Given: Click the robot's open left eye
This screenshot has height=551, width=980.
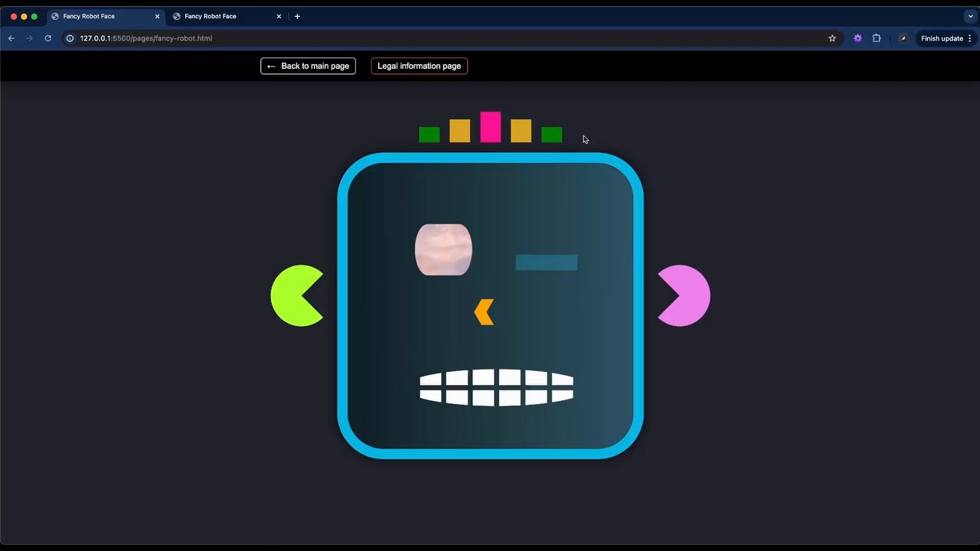Looking at the screenshot, I should [x=443, y=249].
